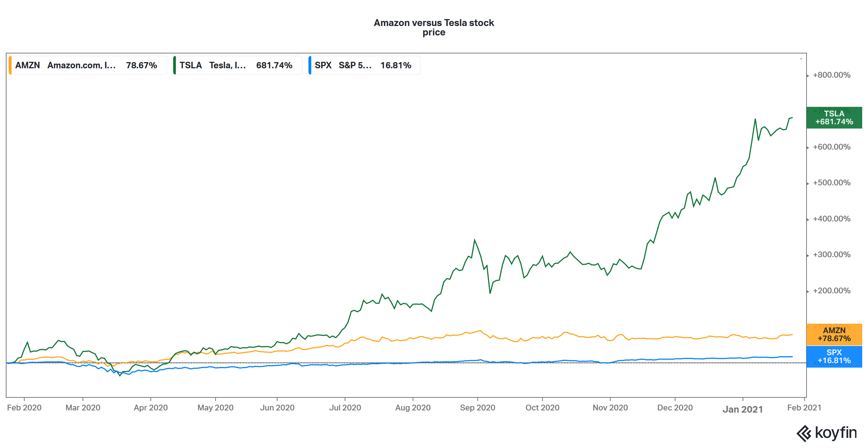Click the Apr 2020 date label
The image size is (868, 448).
click(151, 408)
